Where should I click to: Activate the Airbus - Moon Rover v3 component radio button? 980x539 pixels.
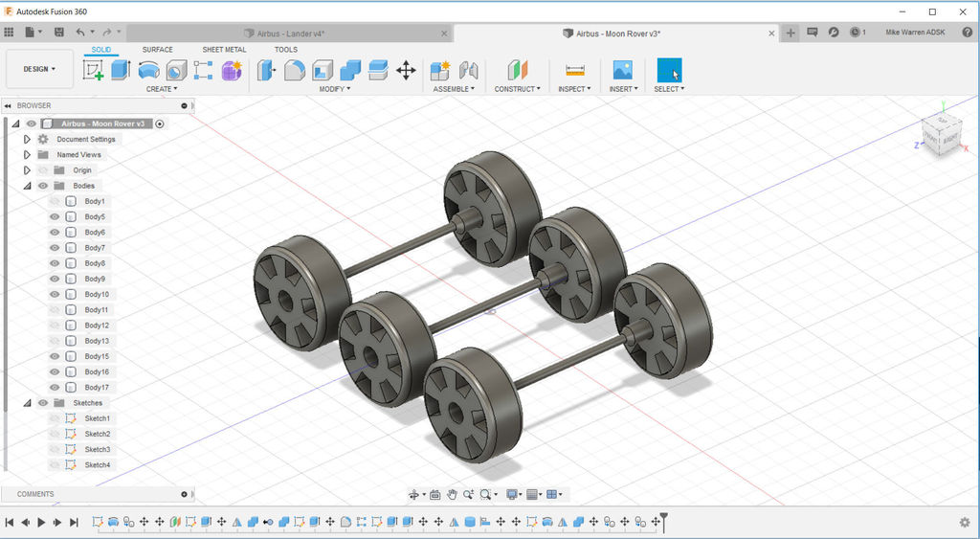[x=160, y=124]
